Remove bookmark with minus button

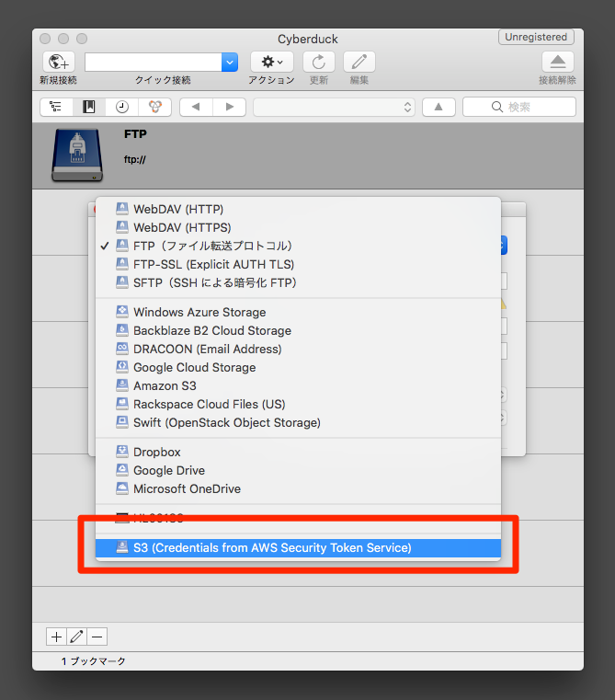pyautogui.click(x=97, y=637)
